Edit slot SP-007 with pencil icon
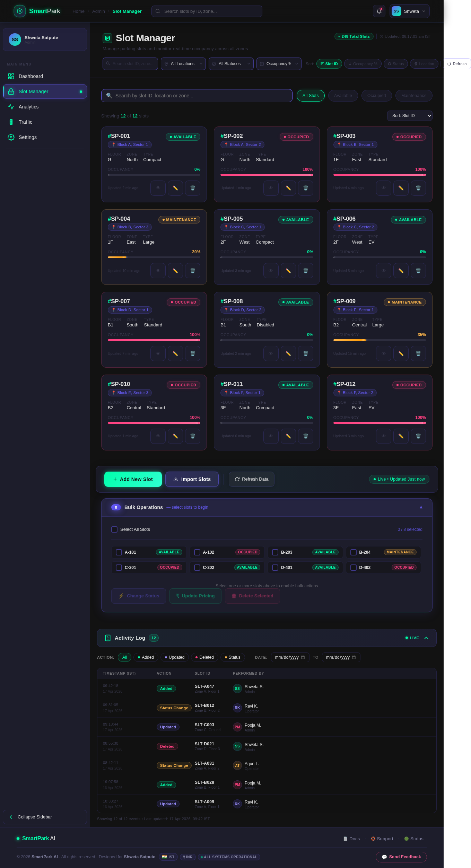 [175, 353]
